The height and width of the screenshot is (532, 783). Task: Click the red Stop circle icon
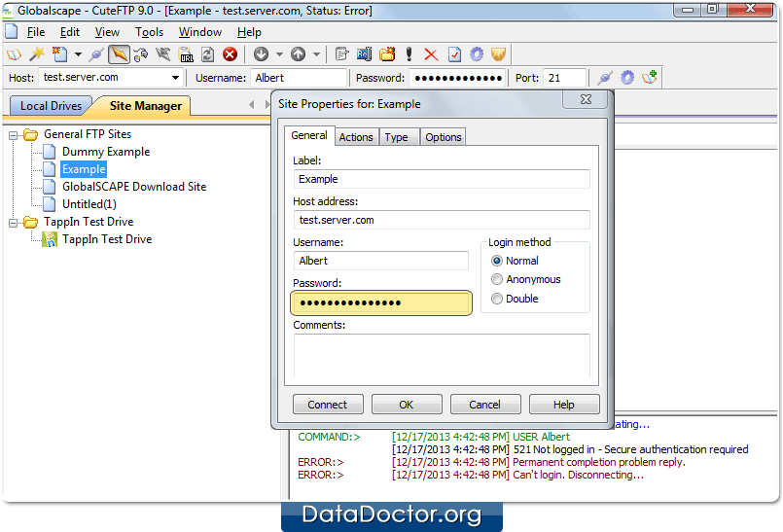pyautogui.click(x=230, y=53)
